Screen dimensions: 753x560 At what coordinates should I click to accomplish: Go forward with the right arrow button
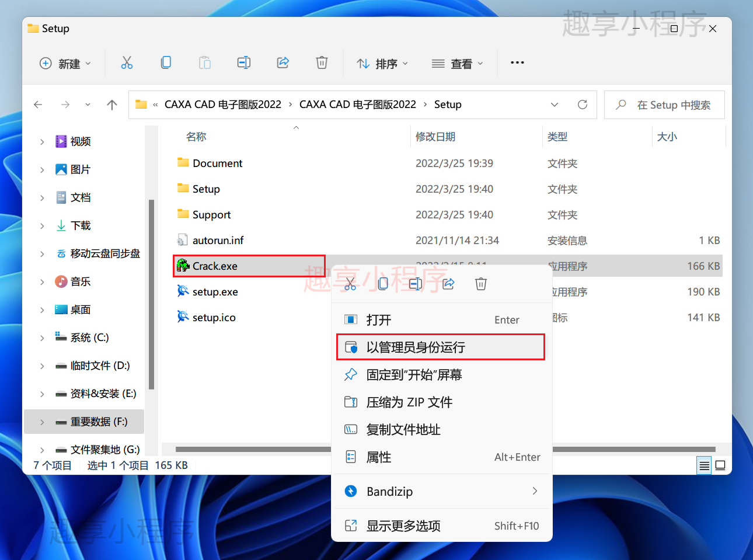pos(65,105)
